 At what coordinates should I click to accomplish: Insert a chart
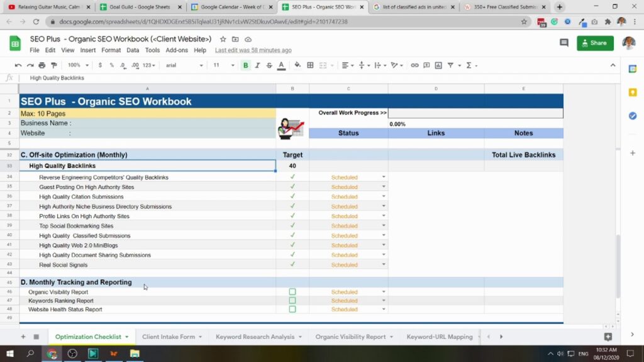click(x=438, y=65)
